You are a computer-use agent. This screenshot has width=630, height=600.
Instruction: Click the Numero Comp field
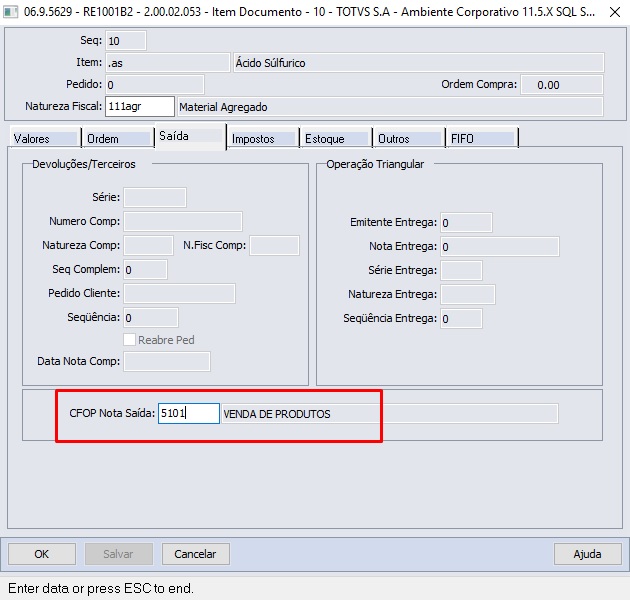[183, 221]
